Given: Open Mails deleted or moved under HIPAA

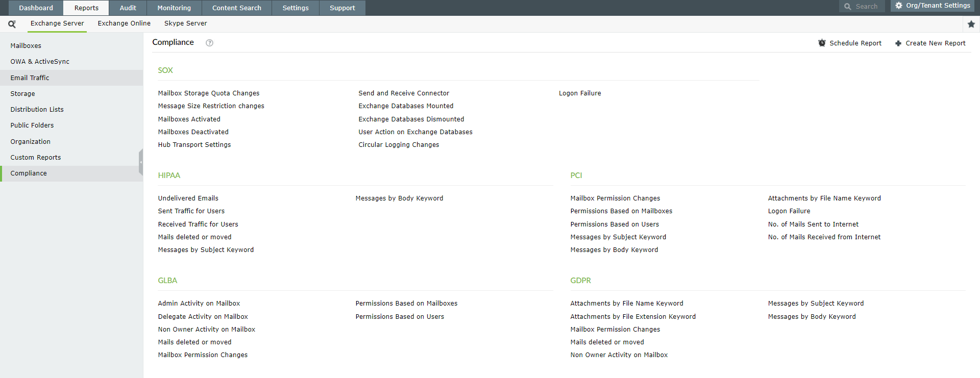Looking at the screenshot, I should (x=195, y=237).
